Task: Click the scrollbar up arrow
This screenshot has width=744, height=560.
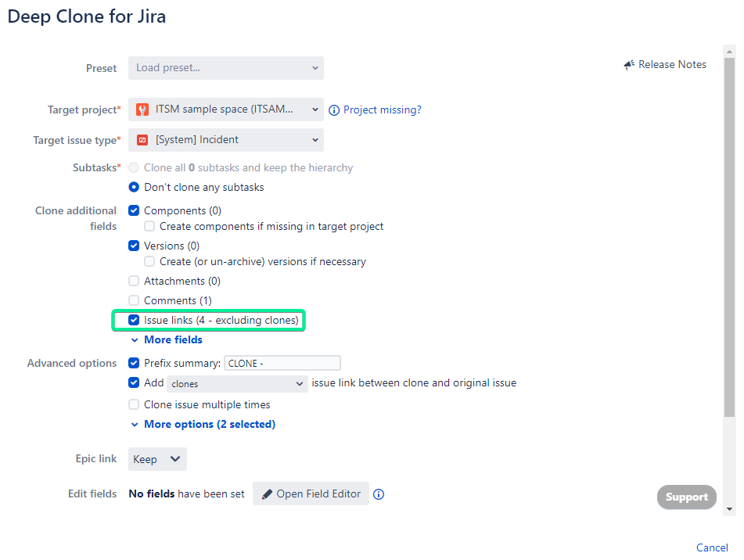Action: [x=729, y=51]
